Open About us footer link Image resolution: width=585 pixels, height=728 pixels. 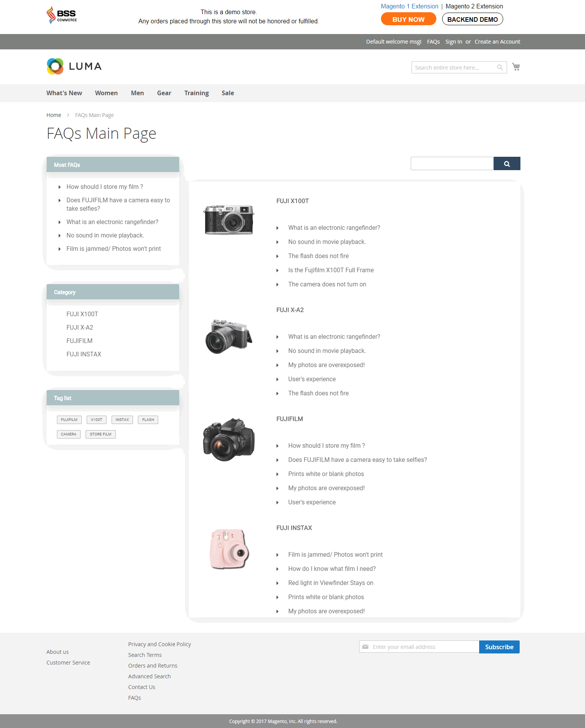(x=58, y=652)
